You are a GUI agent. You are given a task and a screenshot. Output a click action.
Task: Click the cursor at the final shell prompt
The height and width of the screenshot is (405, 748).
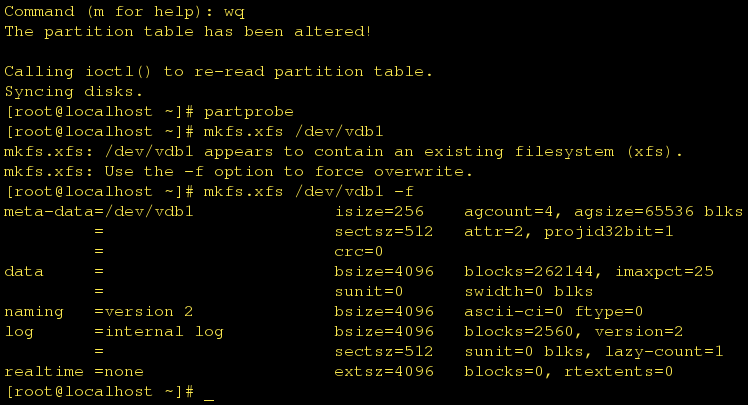pos(209,393)
